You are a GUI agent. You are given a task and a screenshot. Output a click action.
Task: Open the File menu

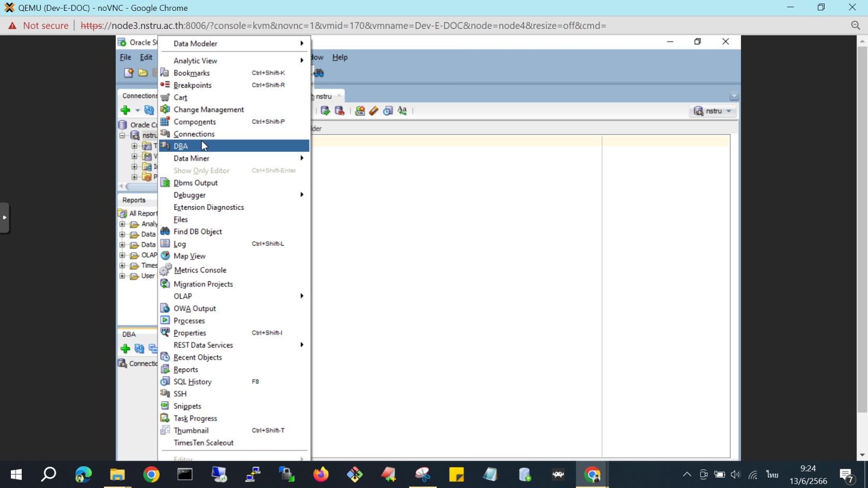tap(126, 57)
